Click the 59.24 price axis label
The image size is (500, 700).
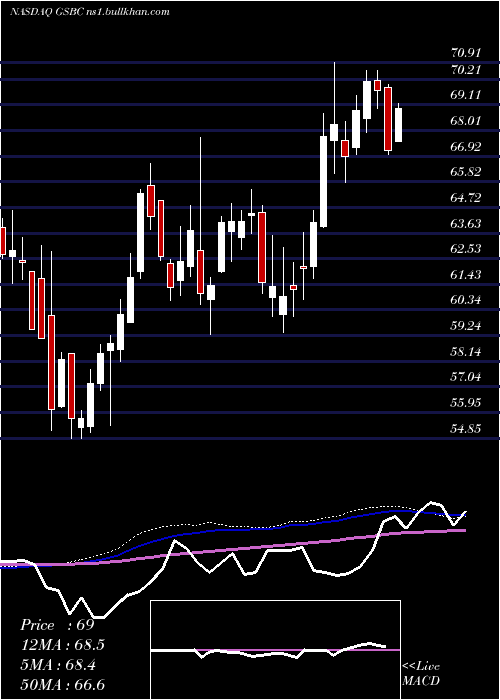tap(466, 326)
